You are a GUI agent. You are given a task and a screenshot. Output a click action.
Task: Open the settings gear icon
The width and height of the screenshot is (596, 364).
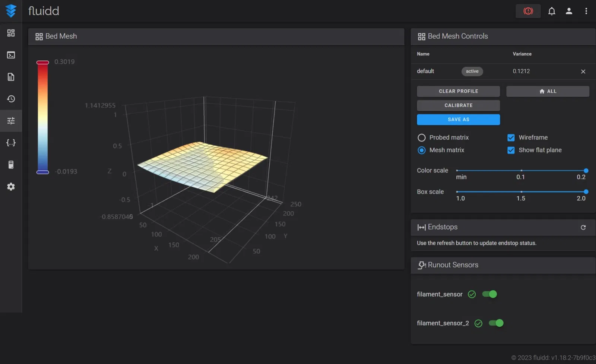click(x=11, y=187)
